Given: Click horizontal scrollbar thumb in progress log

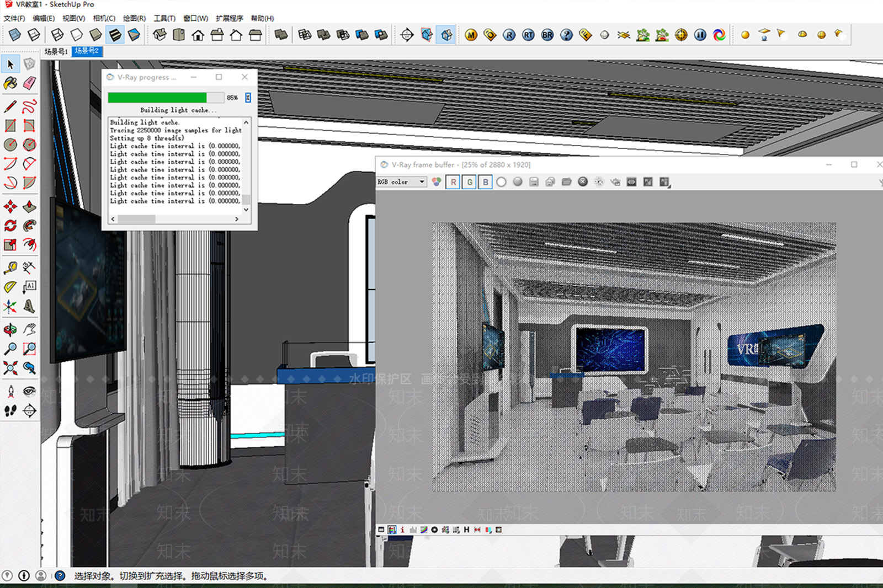Looking at the screenshot, I should click(x=136, y=219).
